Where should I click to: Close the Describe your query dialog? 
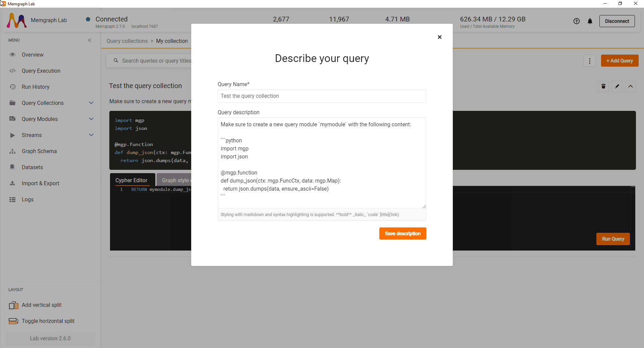439,37
